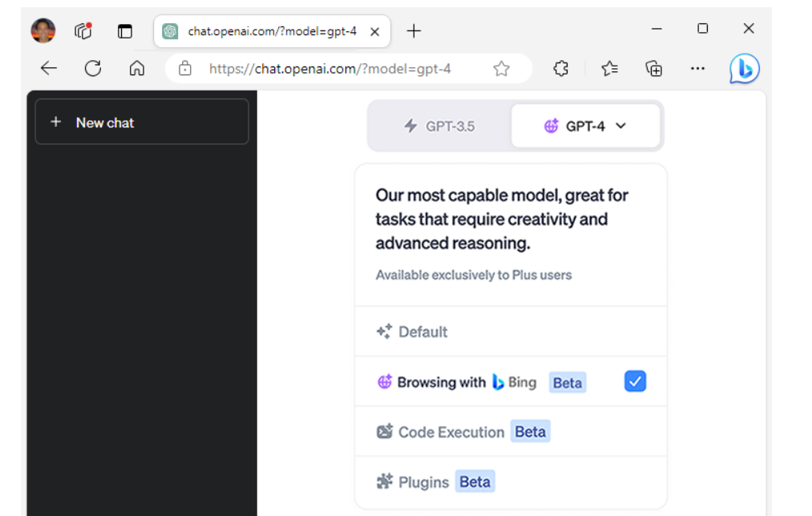Open browser Settings and more menu

click(697, 69)
